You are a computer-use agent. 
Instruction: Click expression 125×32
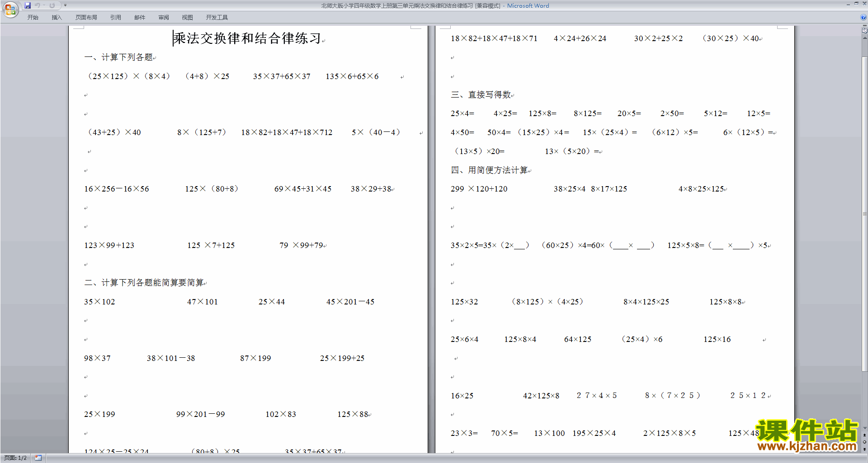464,302
